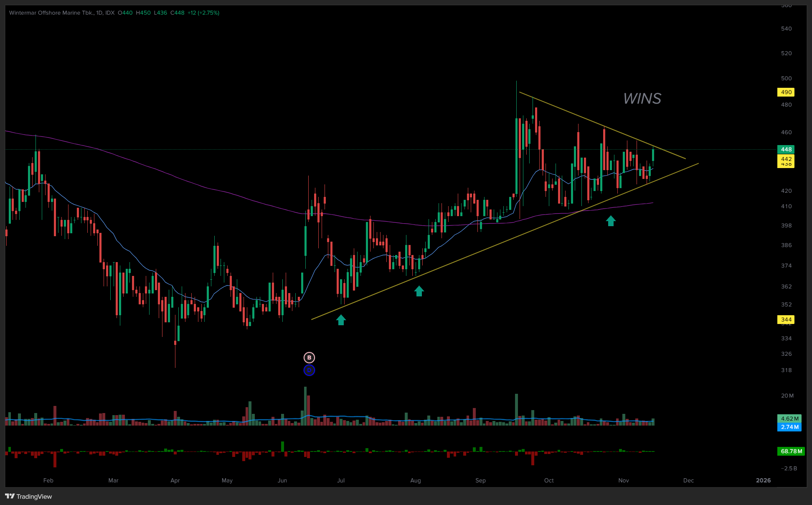This screenshot has width=812, height=505.
Task: Click the yellow 344 price label
Action: click(x=786, y=319)
